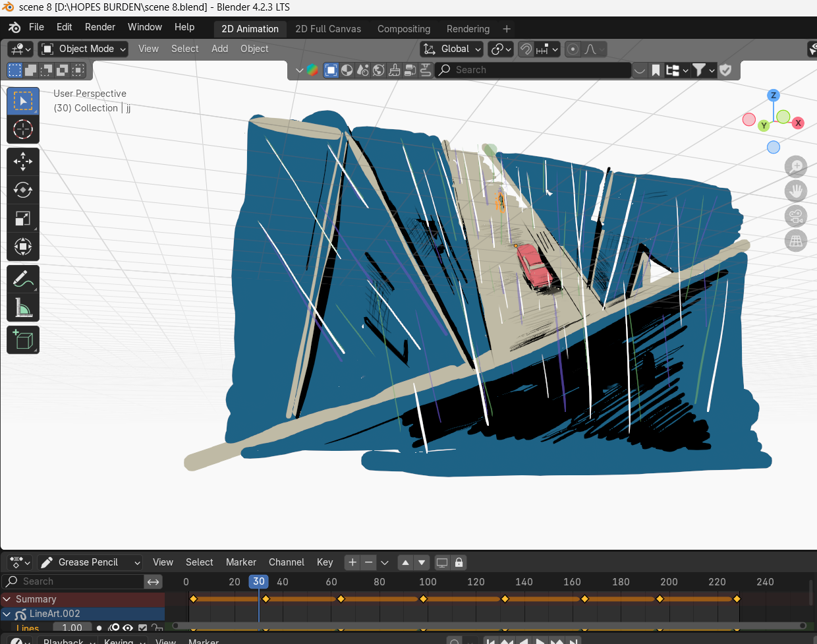Click the Add Cube tool
Screen dimensions: 817x644
click(23, 340)
